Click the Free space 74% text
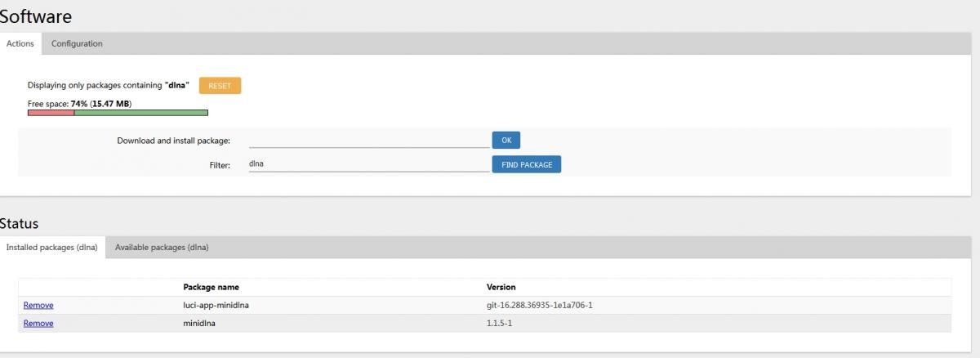Viewport: 980px width, 358px height. [x=79, y=104]
